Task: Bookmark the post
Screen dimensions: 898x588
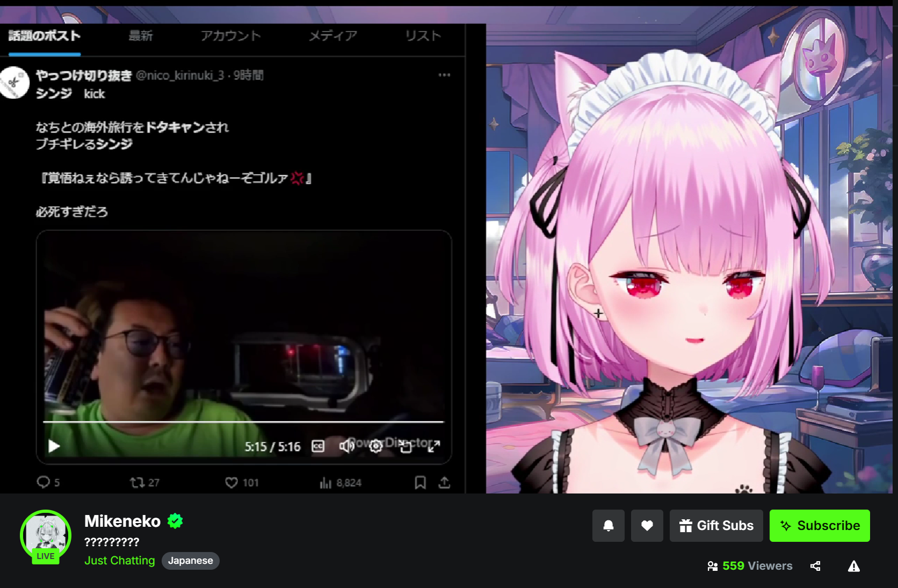Action: (x=420, y=482)
